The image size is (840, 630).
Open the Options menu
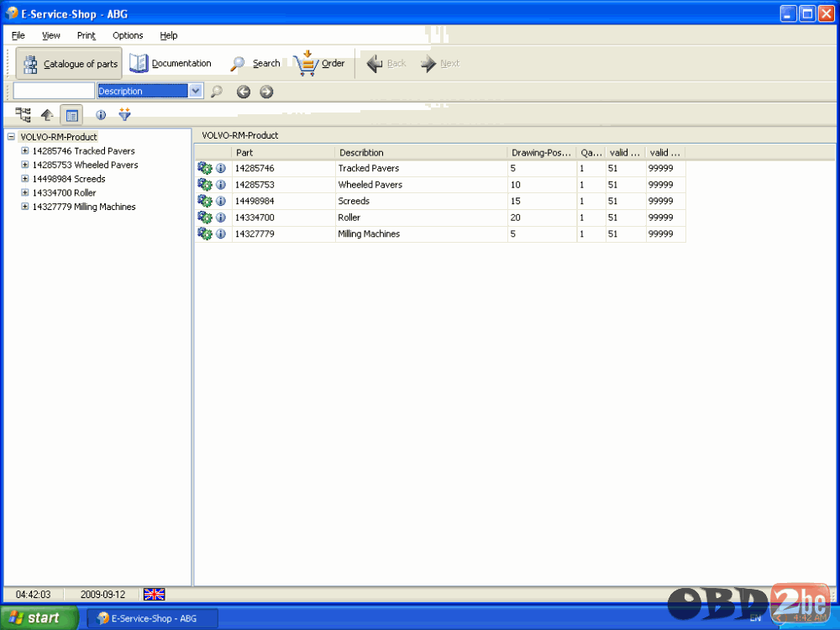coord(128,35)
